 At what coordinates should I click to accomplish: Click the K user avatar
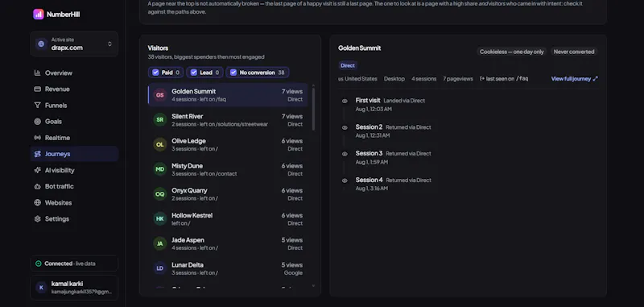click(x=41, y=288)
